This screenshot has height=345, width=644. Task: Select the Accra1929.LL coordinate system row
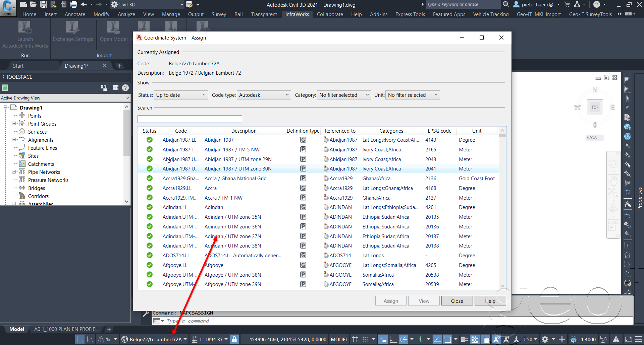318,188
